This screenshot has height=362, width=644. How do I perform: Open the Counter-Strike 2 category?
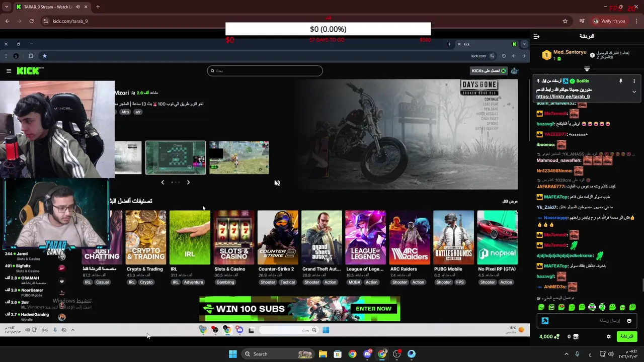pyautogui.click(x=278, y=237)
